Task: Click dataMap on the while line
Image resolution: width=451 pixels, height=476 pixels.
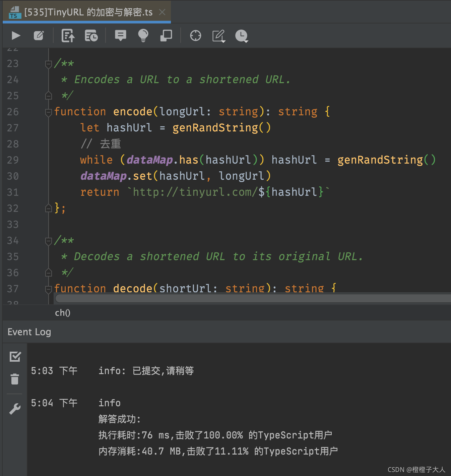Action: tap(150, 160)
